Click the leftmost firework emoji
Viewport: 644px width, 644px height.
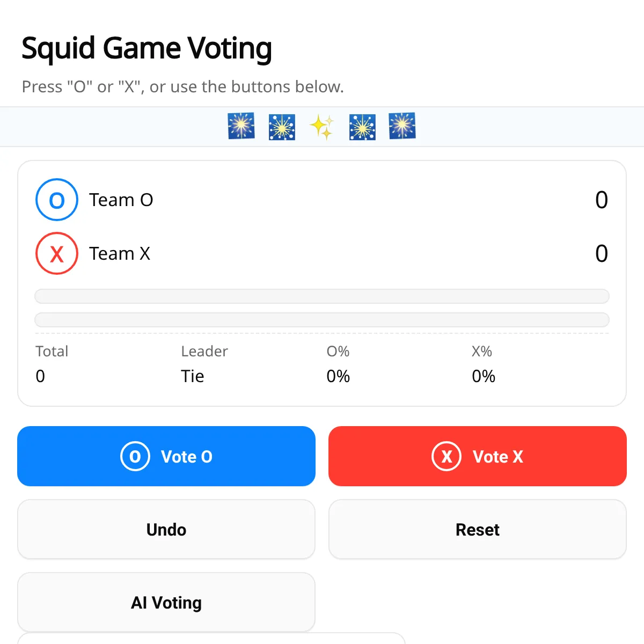(241, 127)
